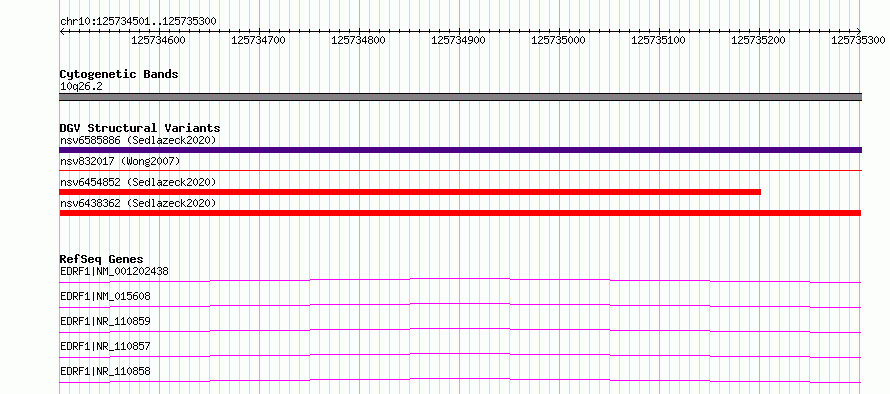Open nsv6438362 (Sedlazeck2020) label
The image size is (890, 394).
[x=138, y=203]
